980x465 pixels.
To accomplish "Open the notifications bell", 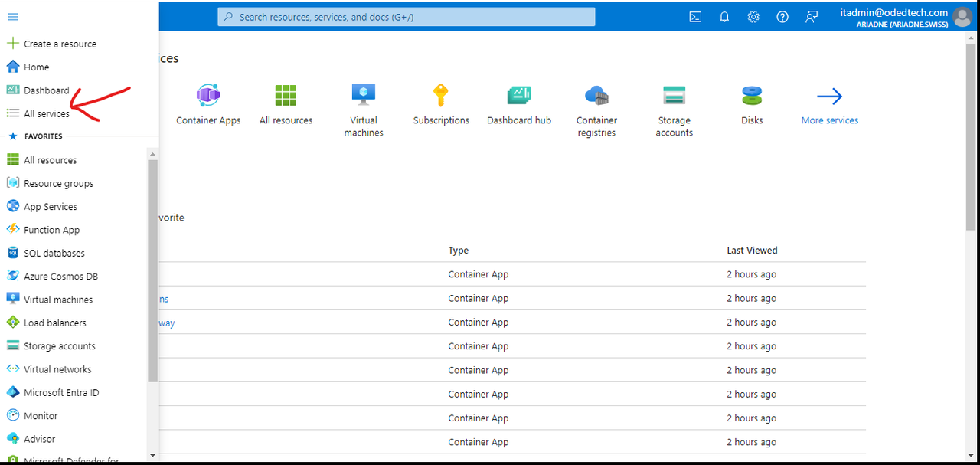I will click(724, 17).
